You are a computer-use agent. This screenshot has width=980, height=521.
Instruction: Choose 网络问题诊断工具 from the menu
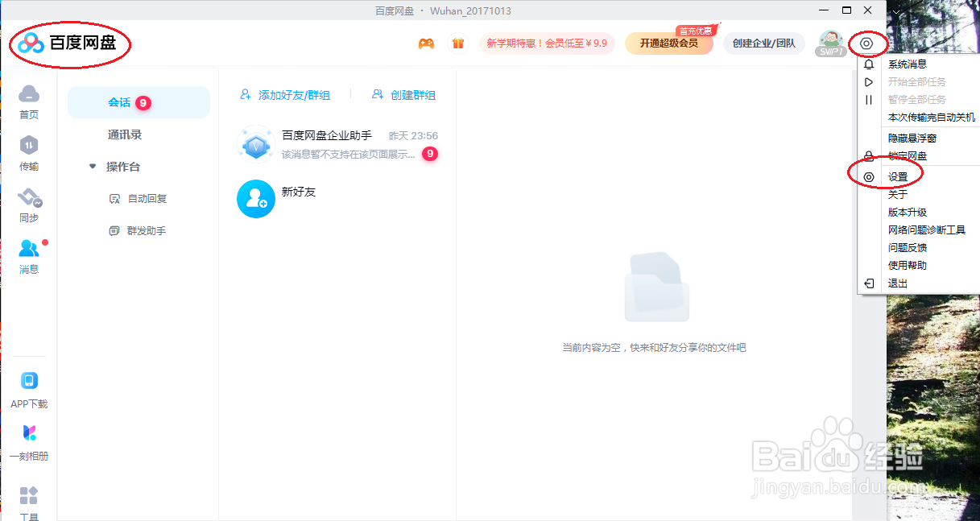pos(927,230)
